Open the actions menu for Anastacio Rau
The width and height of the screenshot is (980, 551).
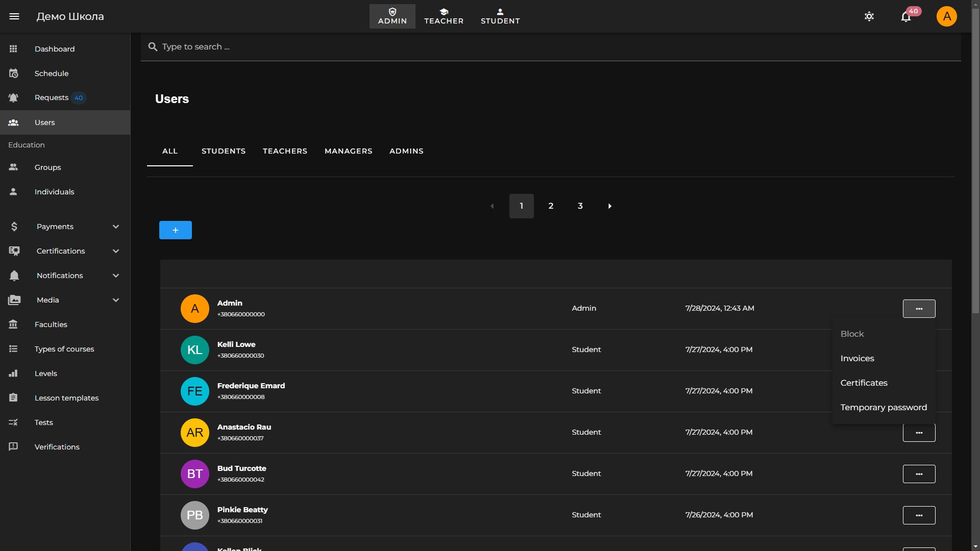coord(919,433)
